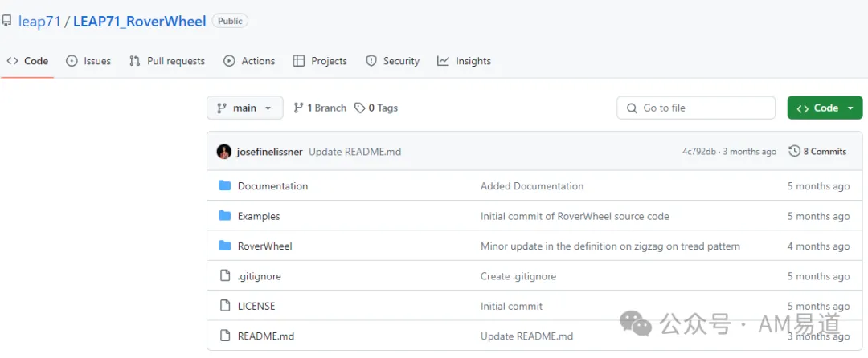
Task: Click the shield icon in the Security tab
Action: tap(371, 61)
